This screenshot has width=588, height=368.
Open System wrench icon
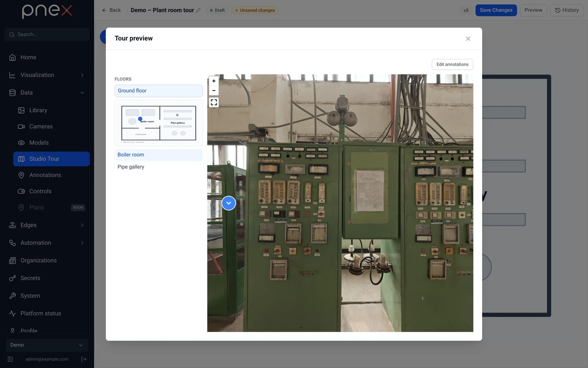pyautogui.click(x=12, y=296)
